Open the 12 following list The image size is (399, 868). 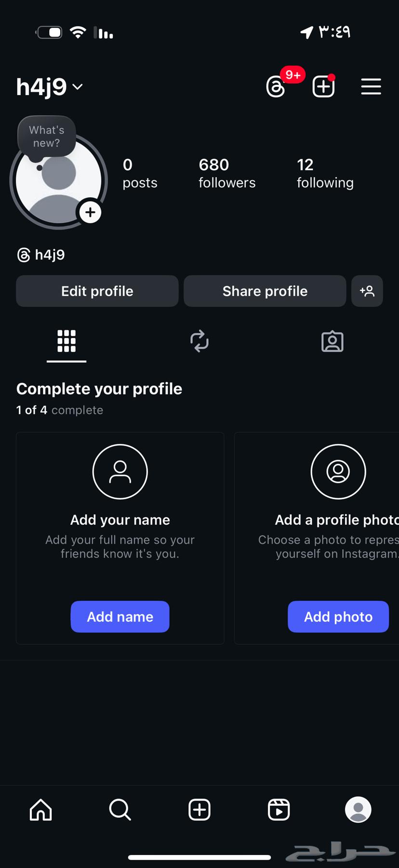point(325,174)
